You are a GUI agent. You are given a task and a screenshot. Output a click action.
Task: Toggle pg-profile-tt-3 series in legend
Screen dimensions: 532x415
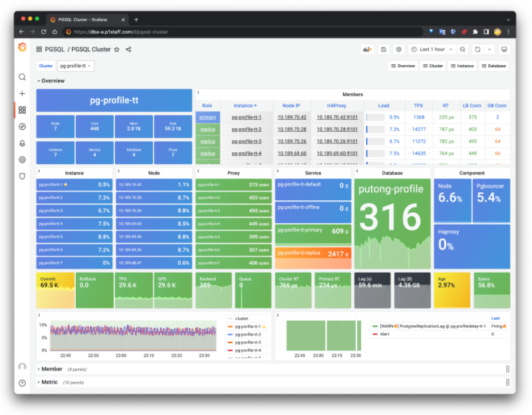click(248, 343)
